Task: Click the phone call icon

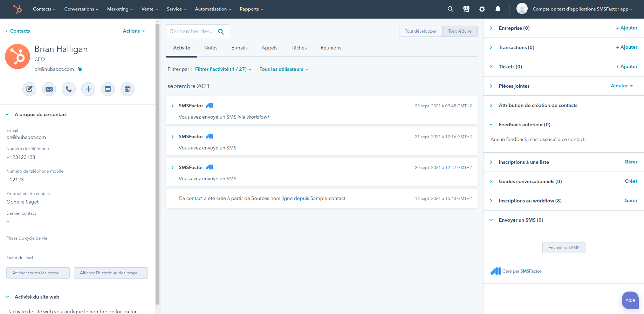Action: [x=69, y=89]
